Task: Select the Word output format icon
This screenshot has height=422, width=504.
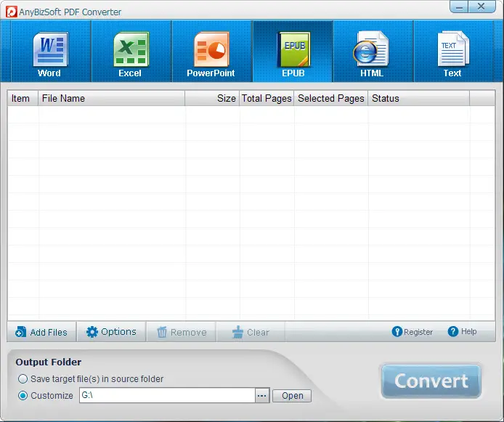Action: pyautogui.click(x=51, y=52)
